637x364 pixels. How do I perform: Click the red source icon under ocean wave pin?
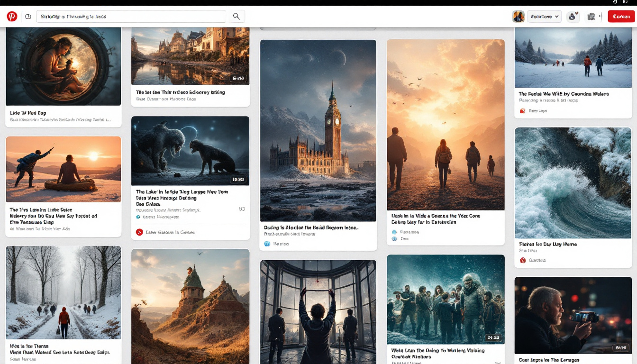[x=523, y=260]
